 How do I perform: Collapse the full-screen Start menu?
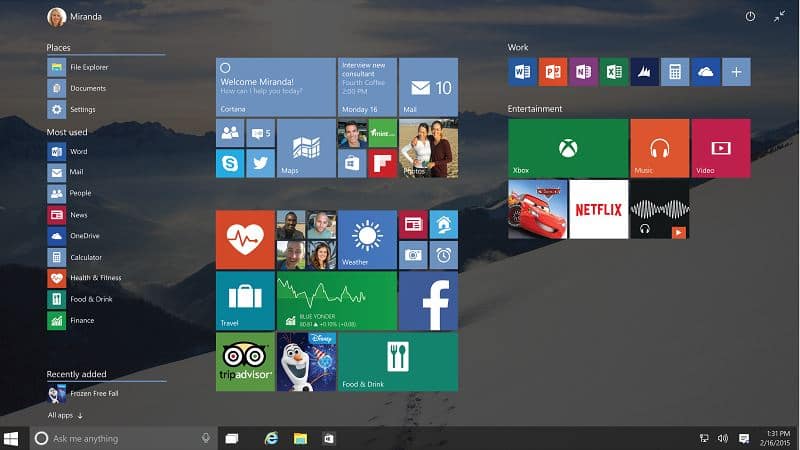(x=780, y=17)
